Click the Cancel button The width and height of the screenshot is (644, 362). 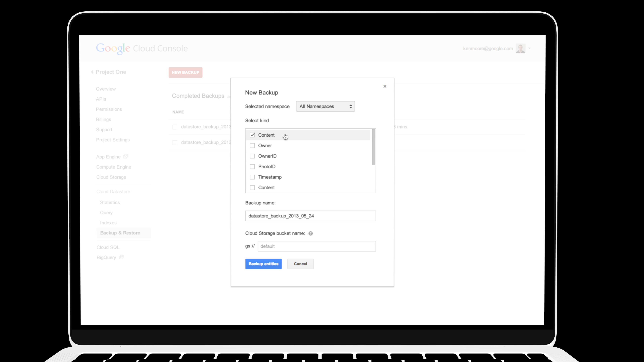(300, 263)
